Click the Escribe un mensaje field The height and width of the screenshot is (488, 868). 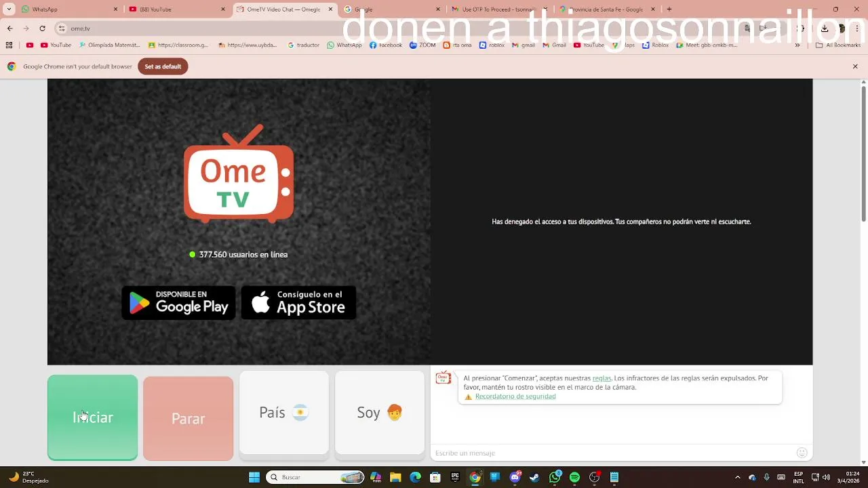tap(614, 453)
